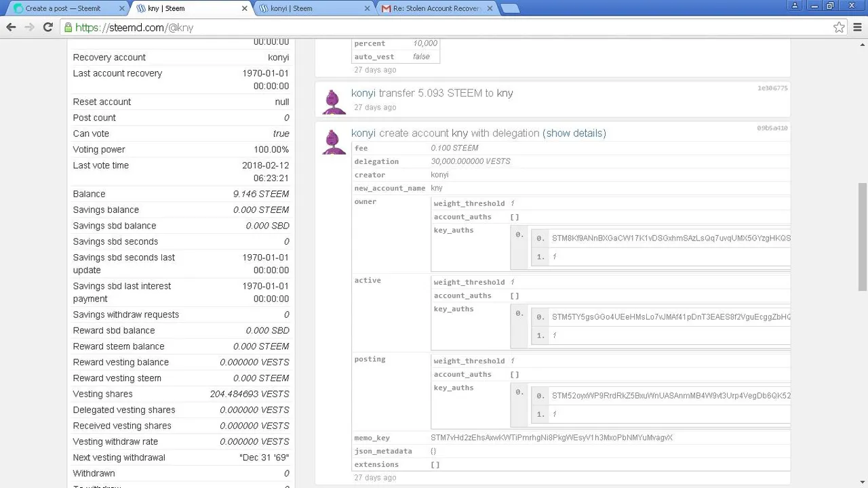The width and height of the screenshot is (868, 488).
Task: Open transaction hash 1e306775
Action: pyautogui.click(x=772, y=88)
